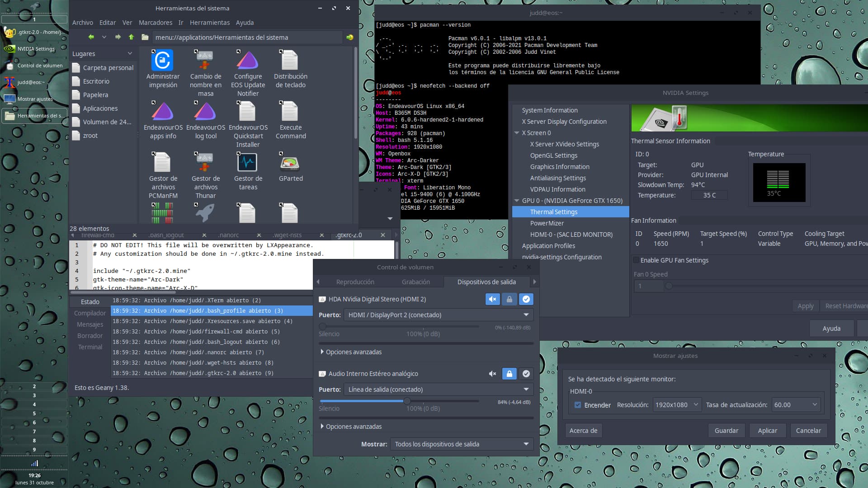
Task: Switch to NVIDIA Settings in taskbar
Action: coord(34,49)
